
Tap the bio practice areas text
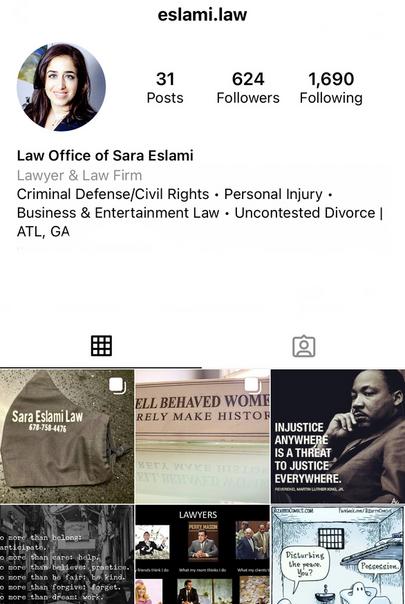200,213
